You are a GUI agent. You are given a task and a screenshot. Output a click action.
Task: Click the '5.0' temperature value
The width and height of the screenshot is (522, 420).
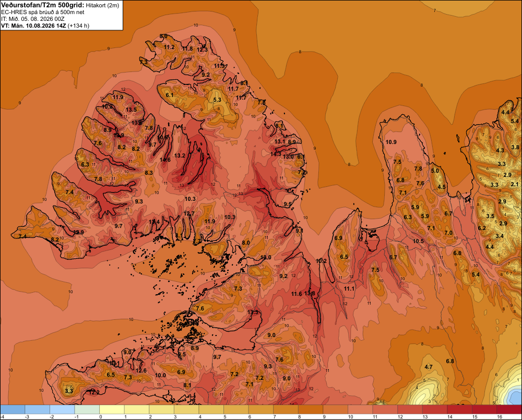tap(435, 171)
